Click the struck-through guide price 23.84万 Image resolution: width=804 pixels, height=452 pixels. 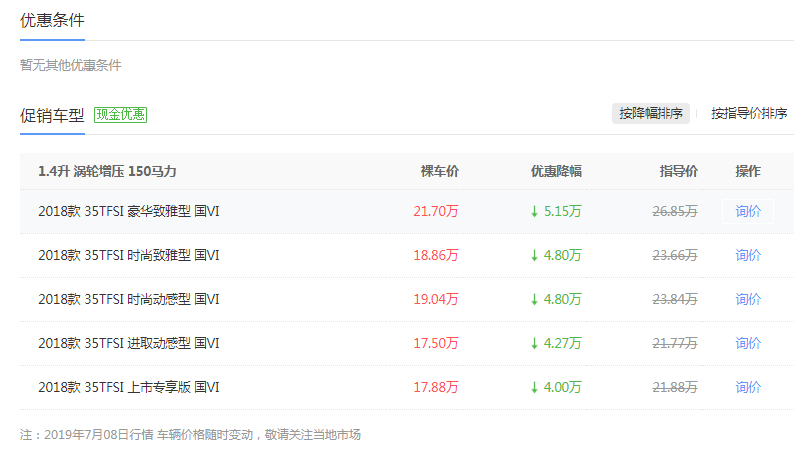coord(675,299)
